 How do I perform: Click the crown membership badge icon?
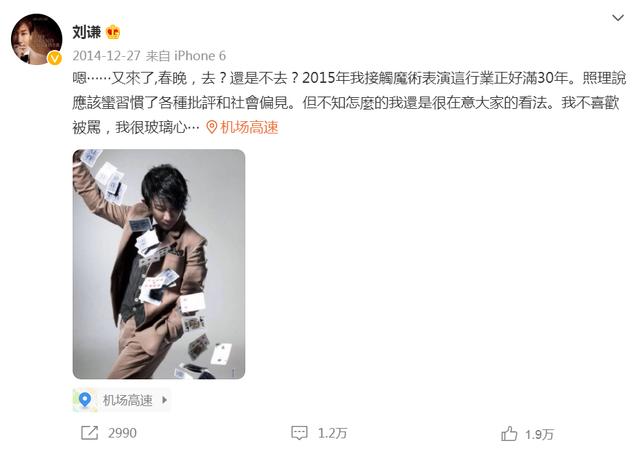point(113,32)
